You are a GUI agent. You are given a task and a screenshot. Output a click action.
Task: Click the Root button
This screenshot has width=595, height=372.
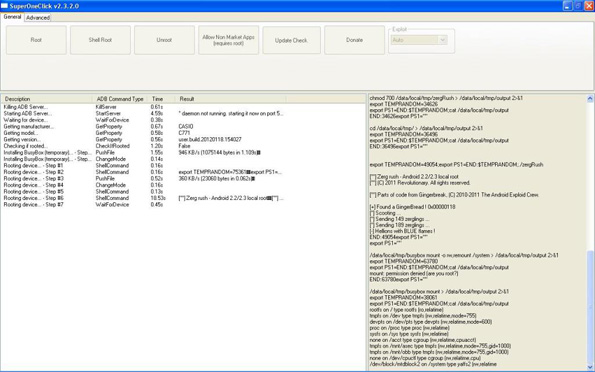click(36, 40)
